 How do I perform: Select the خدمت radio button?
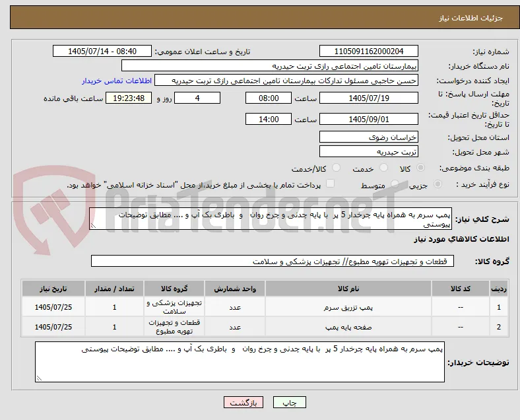383,168
